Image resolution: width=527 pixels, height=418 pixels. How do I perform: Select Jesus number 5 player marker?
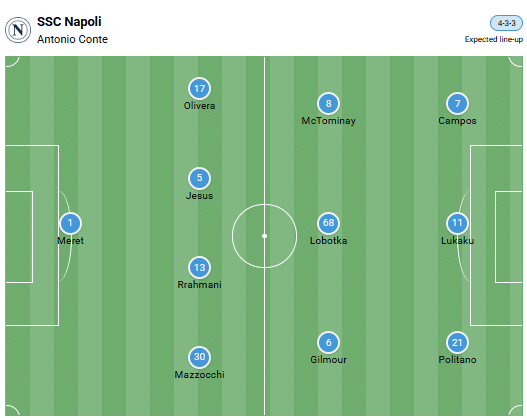199,178
